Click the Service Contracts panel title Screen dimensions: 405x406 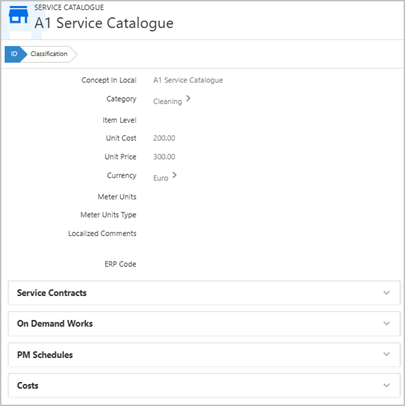pos(52,293)
